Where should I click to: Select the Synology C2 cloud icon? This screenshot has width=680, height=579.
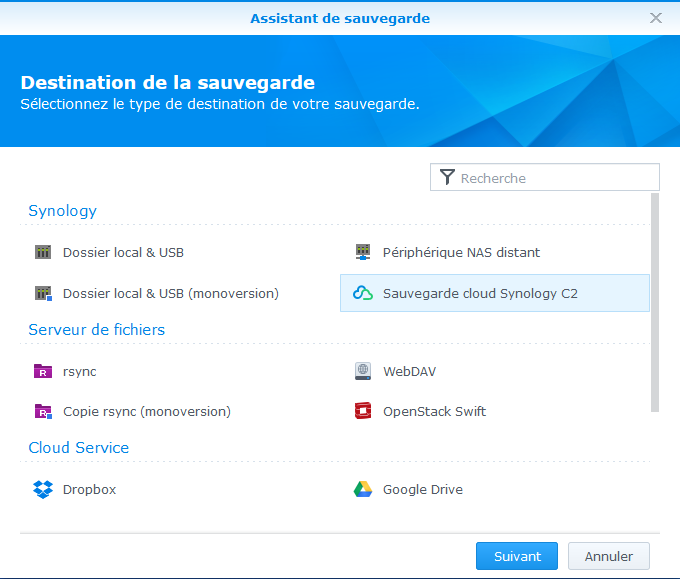click(x=363, y=294)
